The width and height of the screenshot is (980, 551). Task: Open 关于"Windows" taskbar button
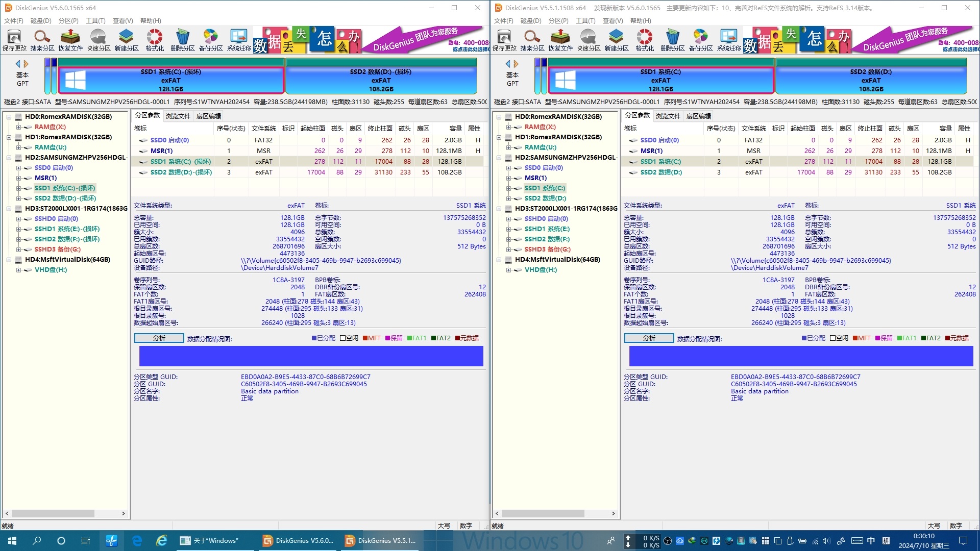216,540
